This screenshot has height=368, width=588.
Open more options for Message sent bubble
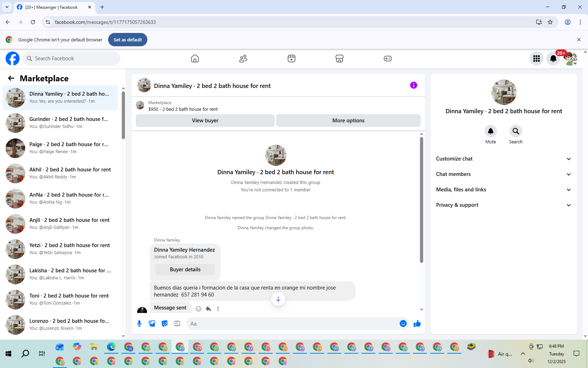click(218, 309)
